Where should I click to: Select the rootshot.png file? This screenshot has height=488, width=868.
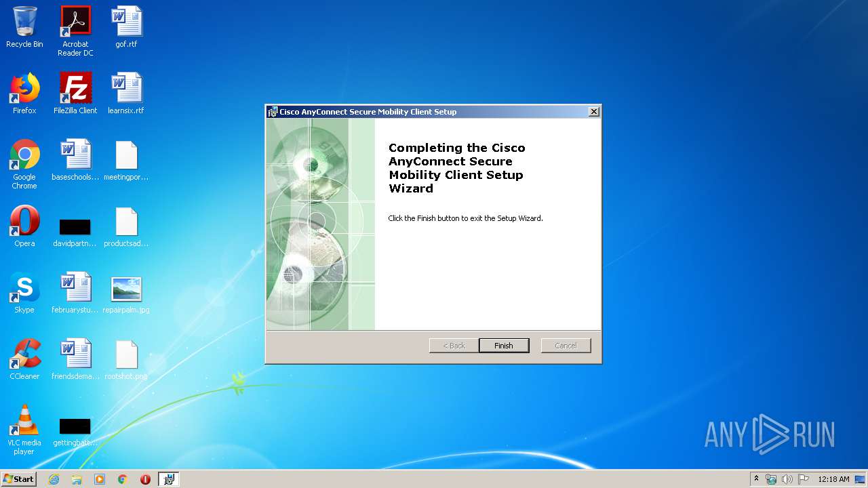126,359
